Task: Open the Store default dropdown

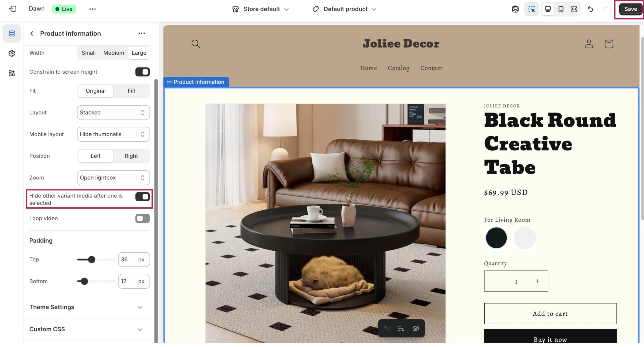Action: [260, 9]
